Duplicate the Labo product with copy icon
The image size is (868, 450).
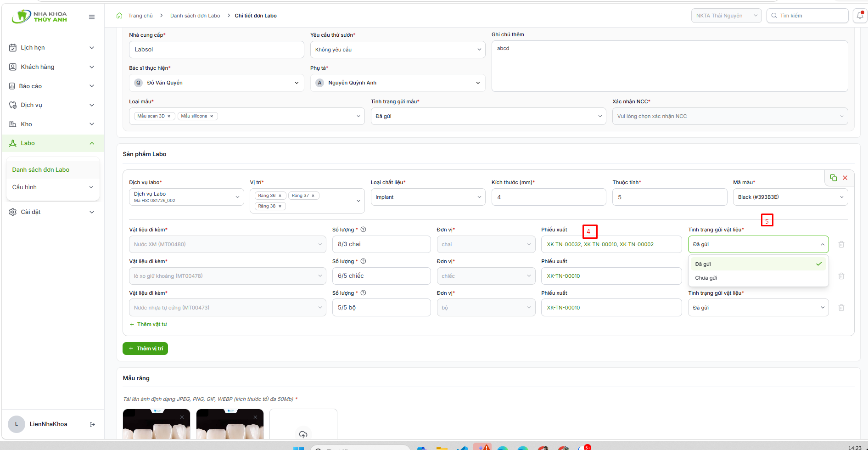[834, 178]
